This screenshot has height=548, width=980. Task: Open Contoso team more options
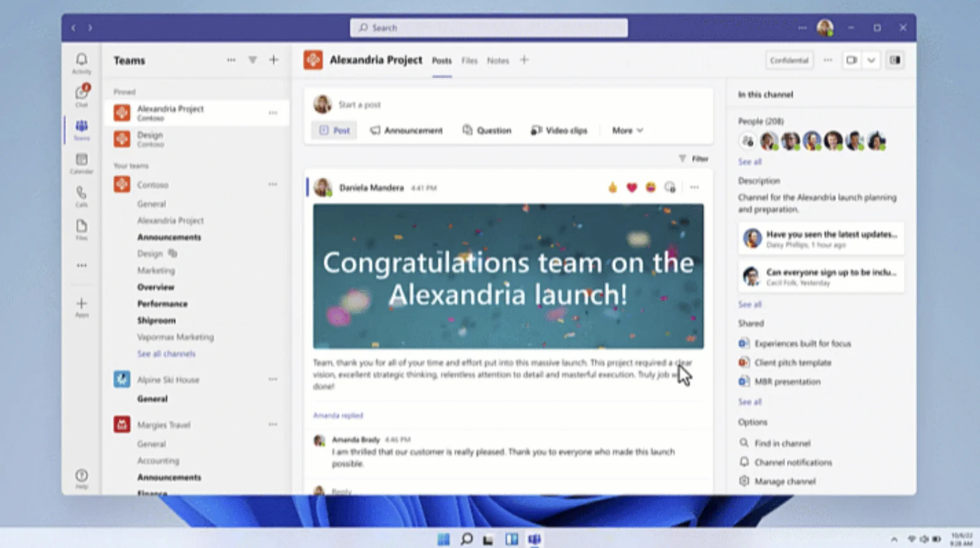(273, 184)
